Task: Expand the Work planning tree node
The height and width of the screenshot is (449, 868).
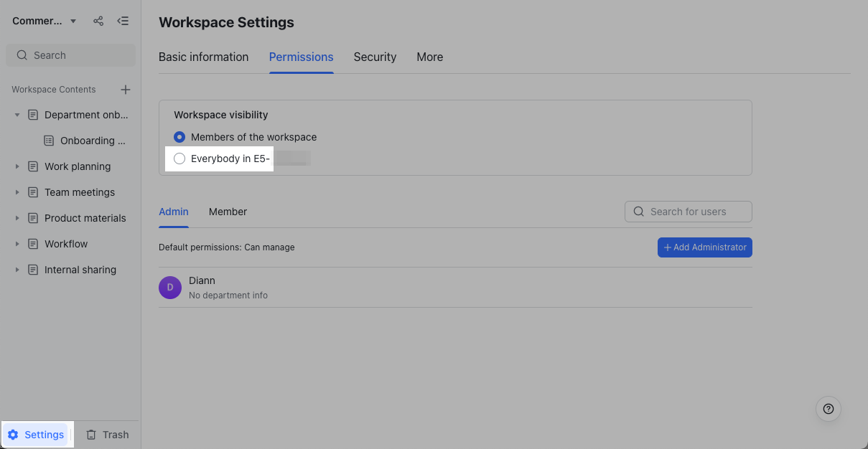Action: tap(17, 166)
